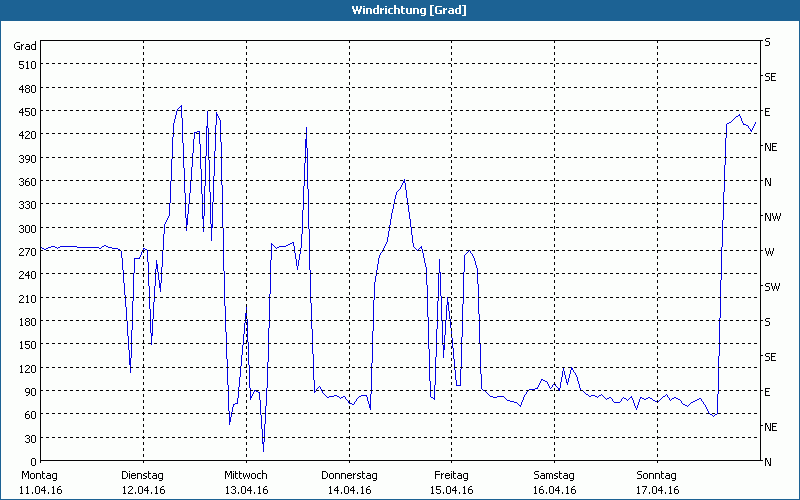The height and width of the screenshot is (500, 800).
Task: Click the 'Donnerstag' day label
Action: tap(349, 475)
